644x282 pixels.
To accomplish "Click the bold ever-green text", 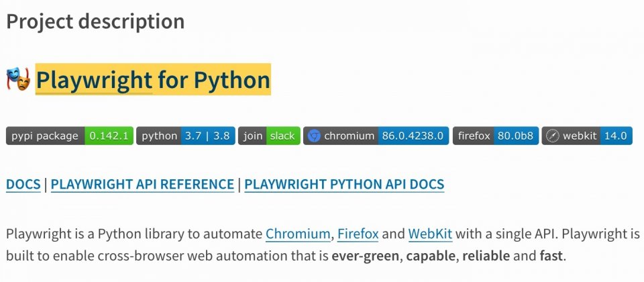I will (365, 256).
